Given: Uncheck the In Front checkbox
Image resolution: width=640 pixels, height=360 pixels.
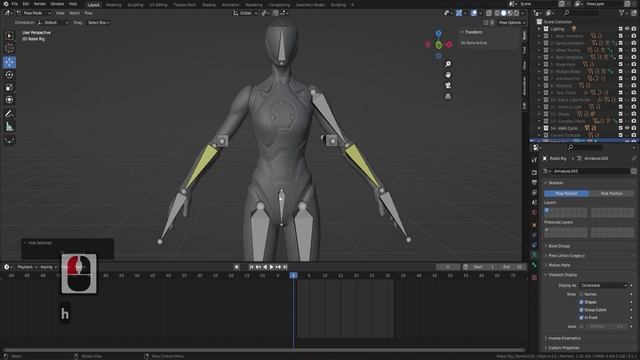Looking at the screenshot, I should click(581, 318).
